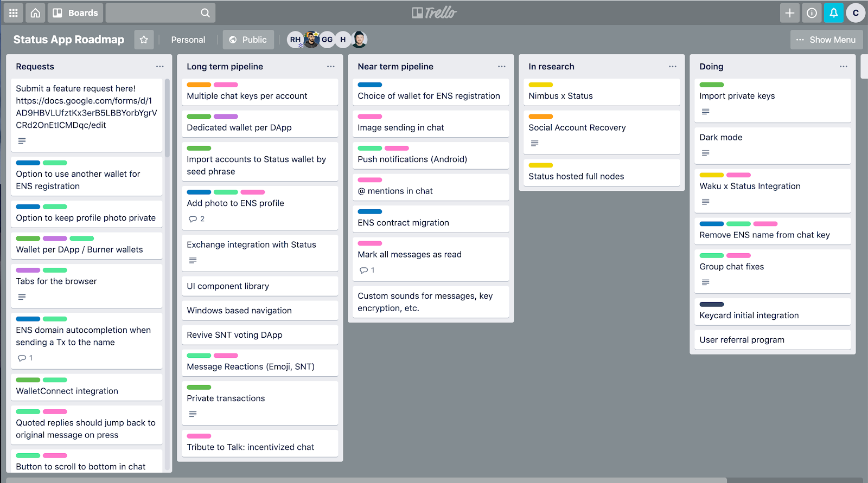Open In research list menu

(672, 66)
